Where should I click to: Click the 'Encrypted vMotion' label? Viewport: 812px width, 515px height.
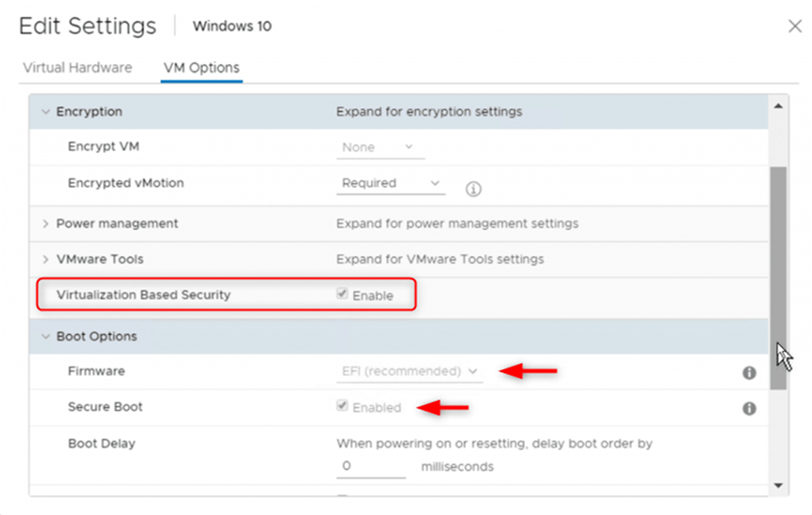[x=126, y=183]
